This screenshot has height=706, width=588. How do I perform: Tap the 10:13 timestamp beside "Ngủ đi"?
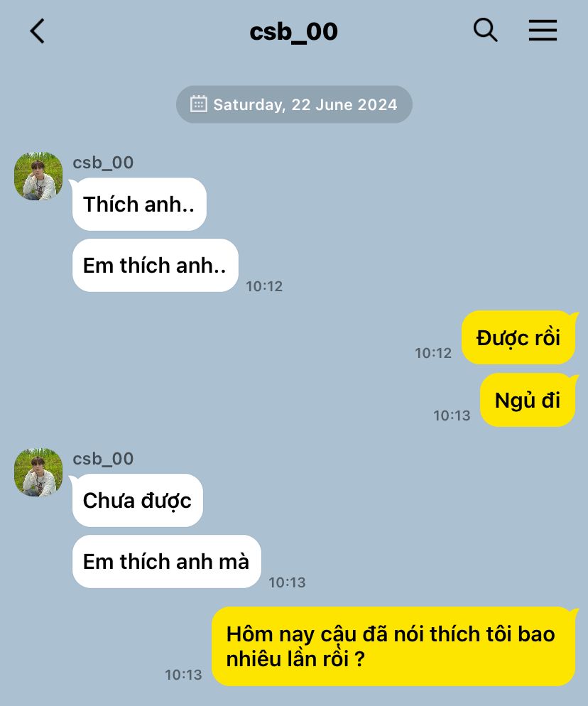[x=452, y=416]
